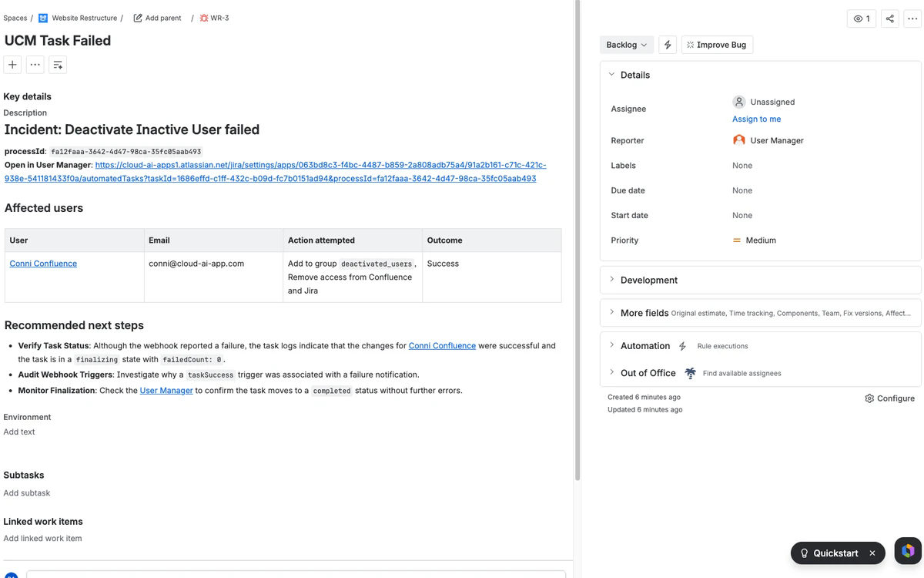Expand the Development section
Viewport: 924px width, 578px height.
point(612,280)
